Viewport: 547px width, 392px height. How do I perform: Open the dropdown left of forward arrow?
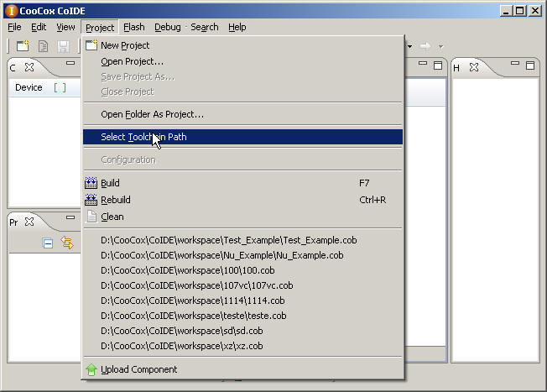click(x=410, y=46)
